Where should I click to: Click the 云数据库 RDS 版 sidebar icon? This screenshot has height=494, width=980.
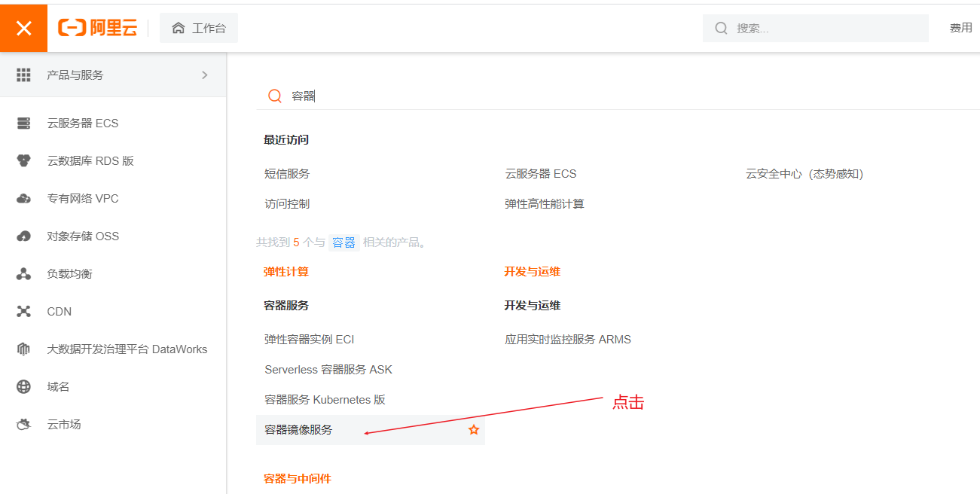[23, 160]
